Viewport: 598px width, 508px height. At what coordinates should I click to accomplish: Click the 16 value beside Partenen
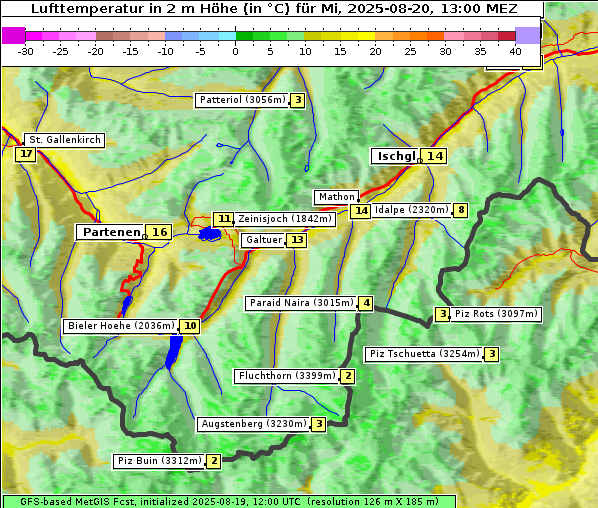[x=159, y=232]
